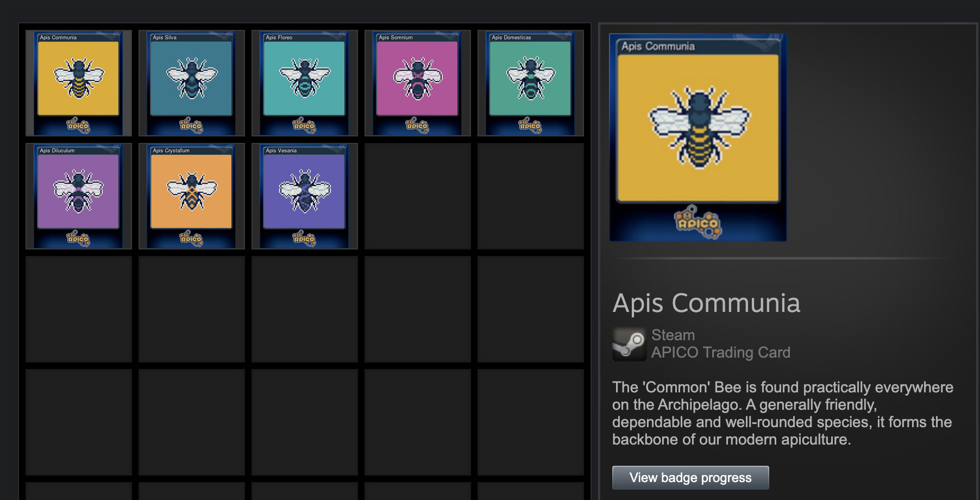Viewport: 980px width, 500px height.
Task: Select the Apis Communia trading card
Action: pyautogui.click(x=79, y=83)
